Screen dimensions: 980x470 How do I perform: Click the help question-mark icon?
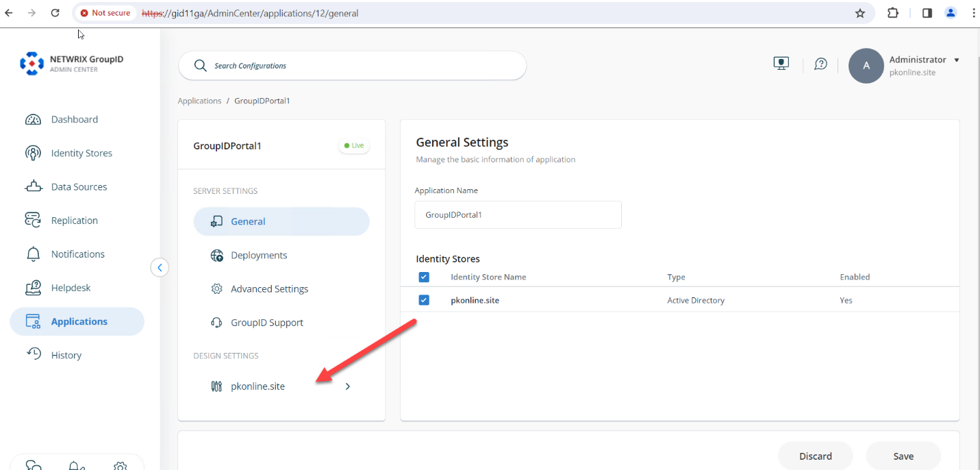click(x=820, y=64)
